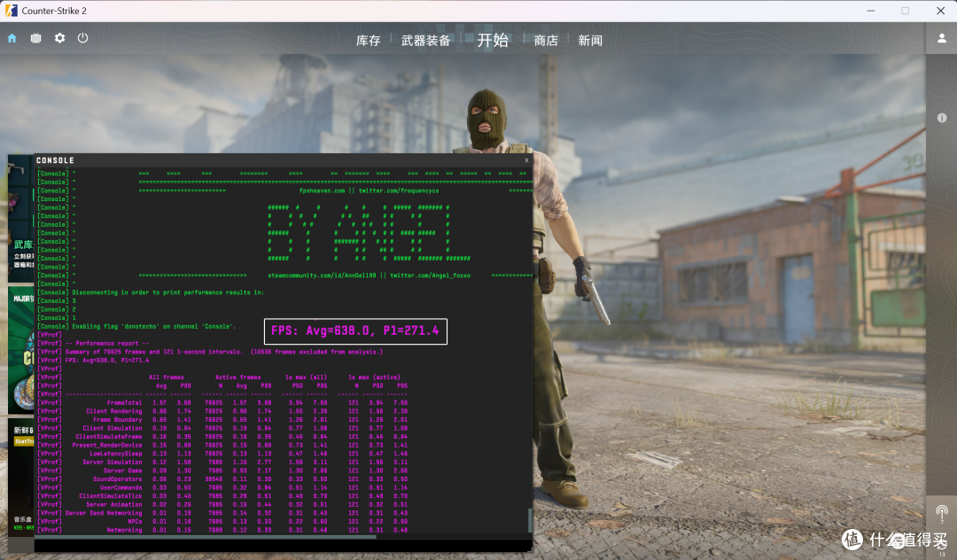This screenshot has width=957, height=560.
Task: Click the LowLatencySleep row label
Action: click(116, 454)
